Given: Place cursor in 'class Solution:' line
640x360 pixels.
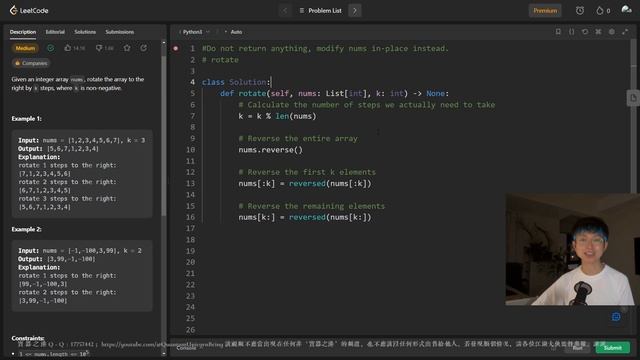Looking at the screenshot, I should coord(236,82).
